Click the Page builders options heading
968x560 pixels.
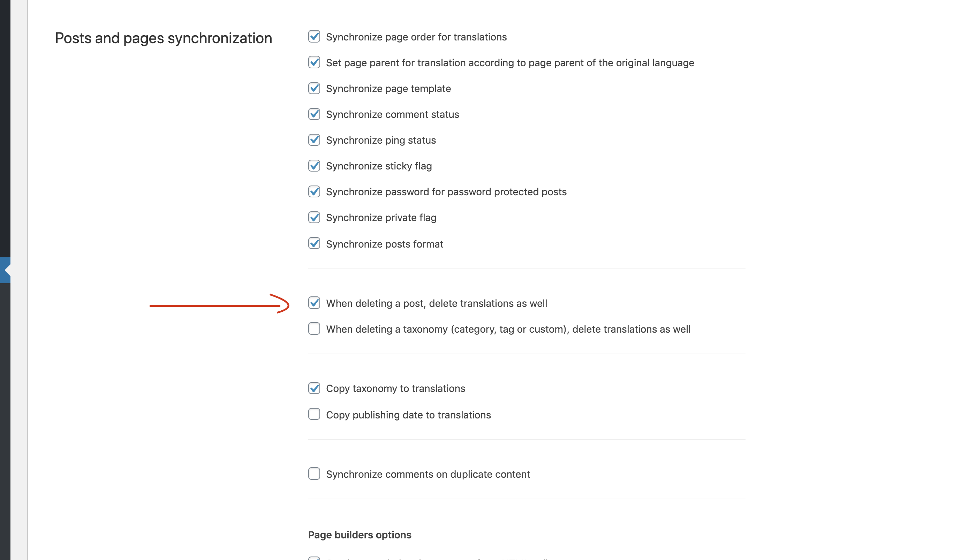click(360, 535)
